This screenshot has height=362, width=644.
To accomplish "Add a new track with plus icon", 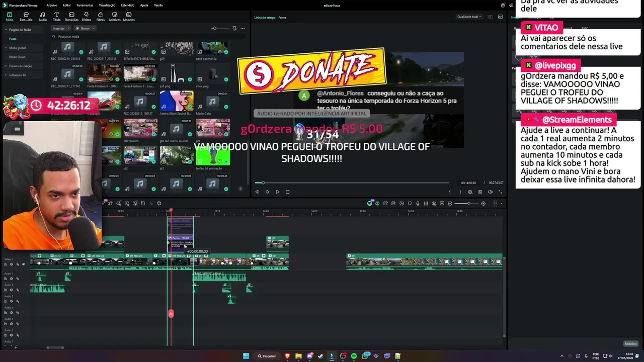I will [x=16, y=347].
